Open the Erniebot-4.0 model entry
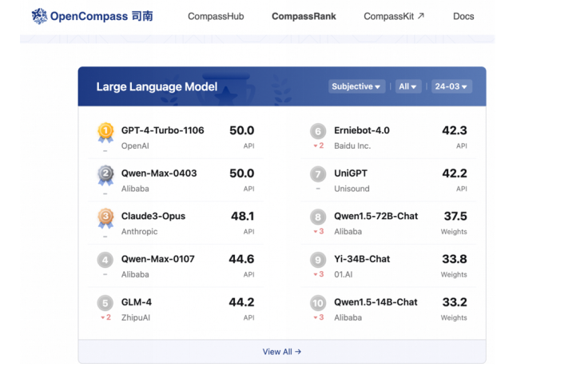 (362, 130)
